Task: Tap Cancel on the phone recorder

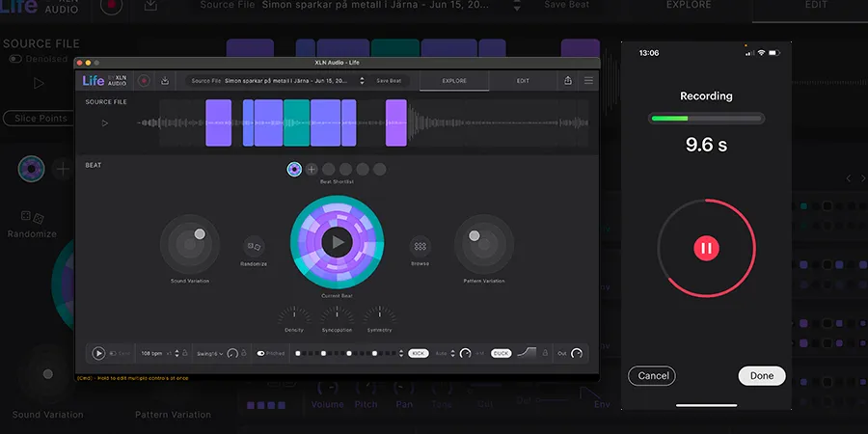Action: (652, 376)
